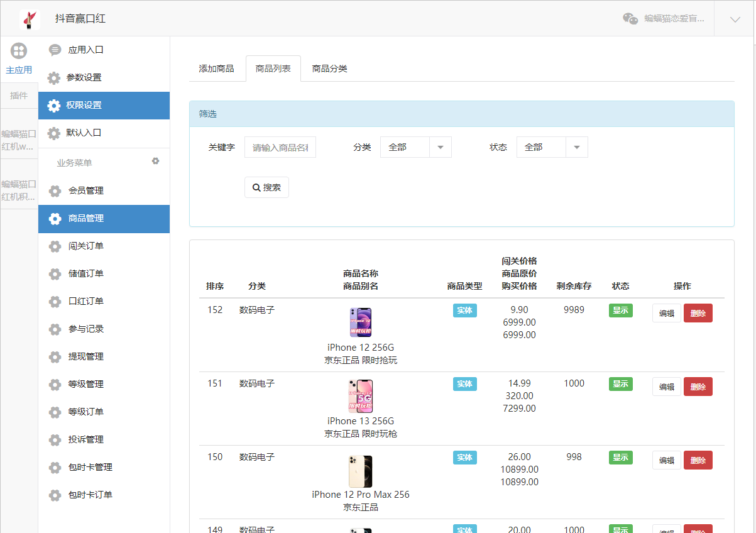The width and height of the screenshot is (756, 533).
Task: Click the gear icon beside 权限设置
Action: pos(55,106)
